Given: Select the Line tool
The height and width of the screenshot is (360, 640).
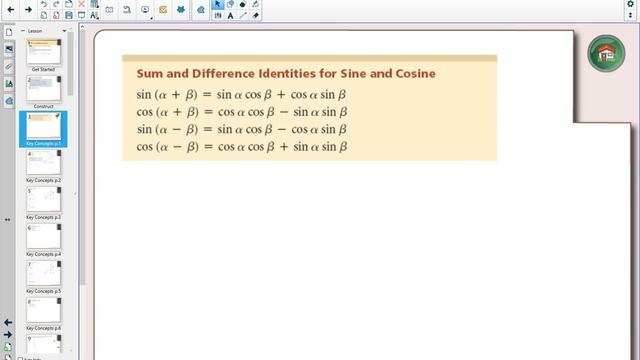Looking at the screenshot, I should click(243, 16).
